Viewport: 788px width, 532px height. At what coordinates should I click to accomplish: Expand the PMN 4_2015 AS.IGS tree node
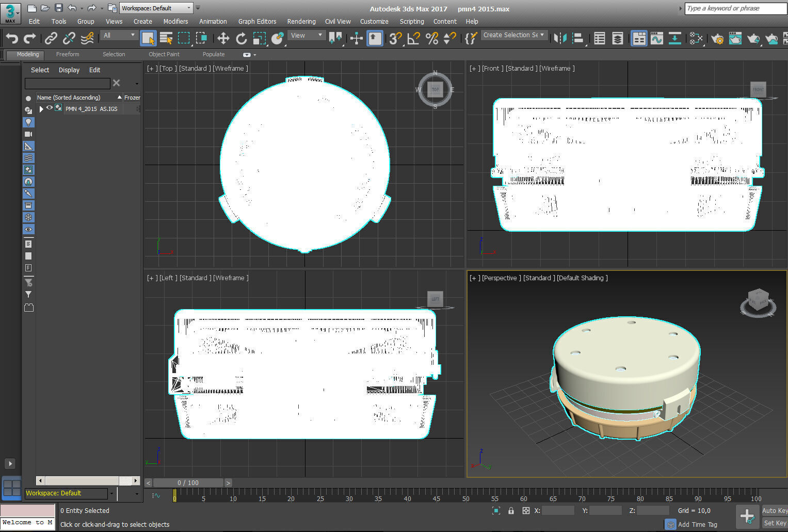(x=41, y=109)
